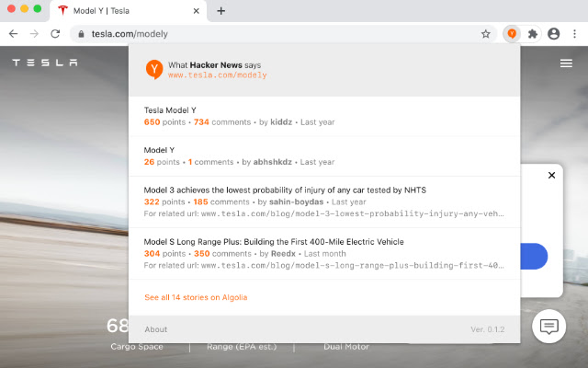Open the Model 3 lowest injury probability story
This screenshot has width=588, height=368.
click(x=285, y=190)
